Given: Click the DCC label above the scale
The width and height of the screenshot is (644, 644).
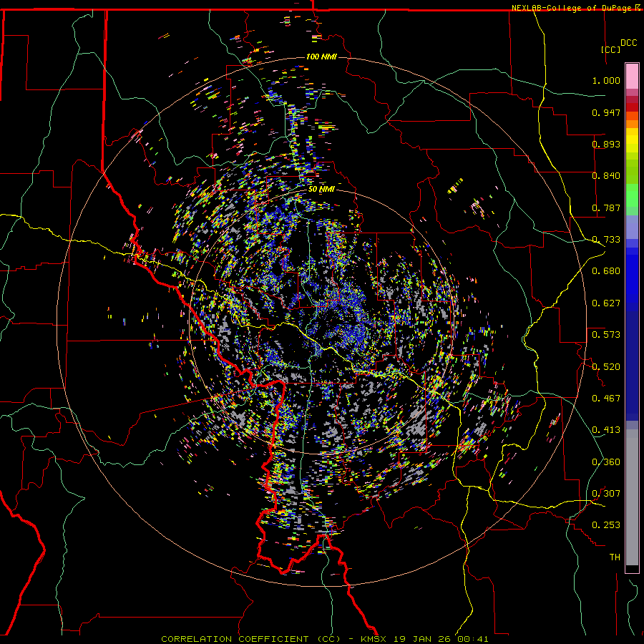Looking at the screenshot, I should tap(628, 43).
